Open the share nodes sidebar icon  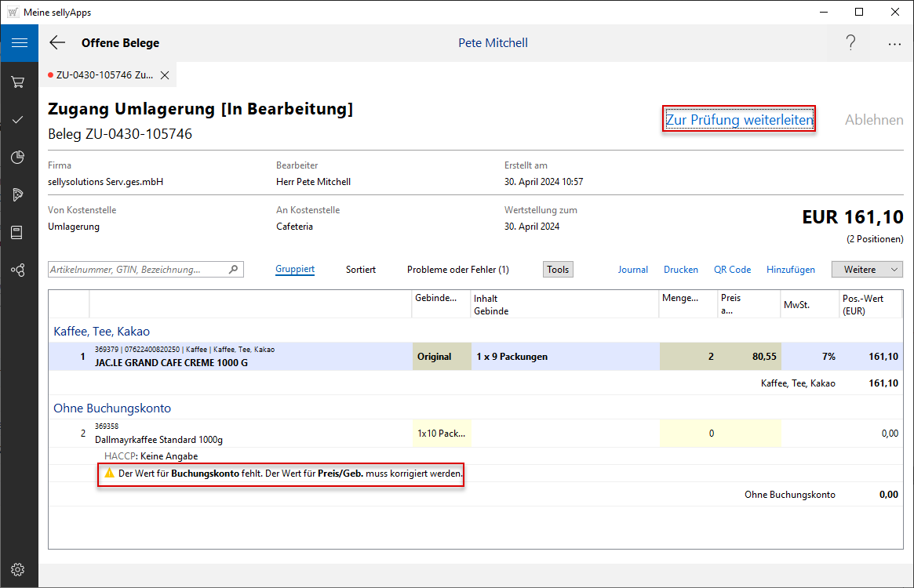click(19, 270)
